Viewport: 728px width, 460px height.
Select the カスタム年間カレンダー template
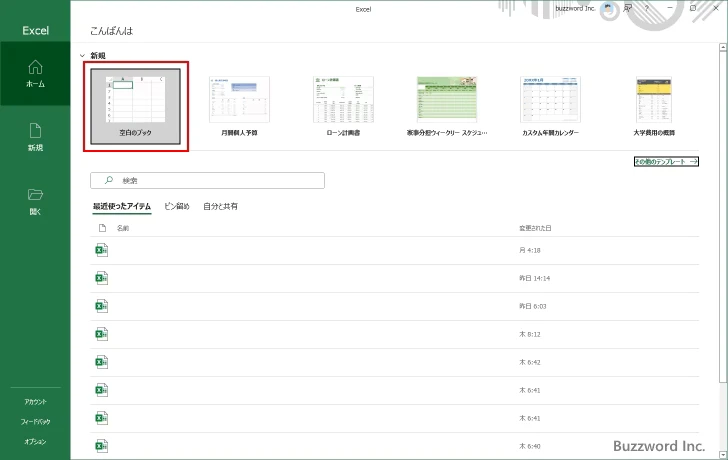pos(551,106)
